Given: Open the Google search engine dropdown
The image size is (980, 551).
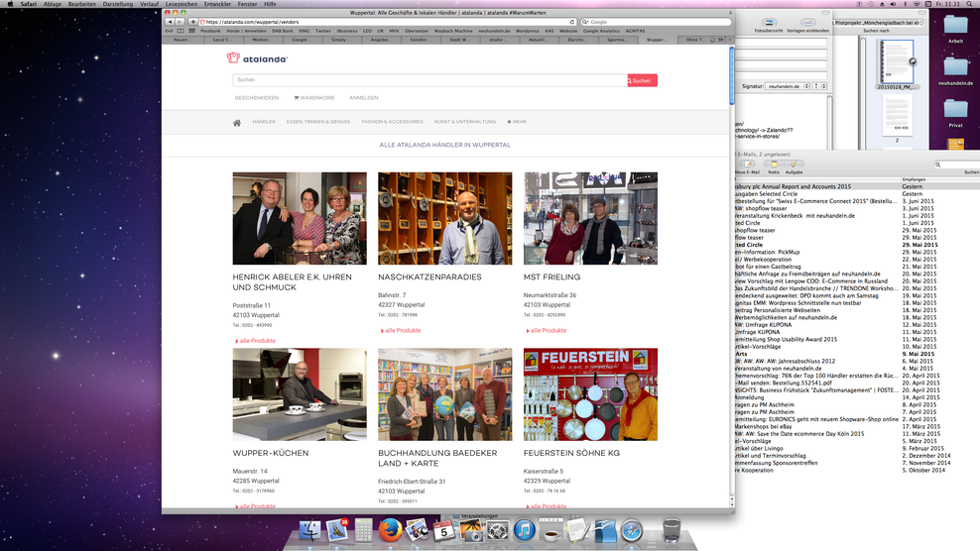Looking at the screenshot, I should click(585, 22).
